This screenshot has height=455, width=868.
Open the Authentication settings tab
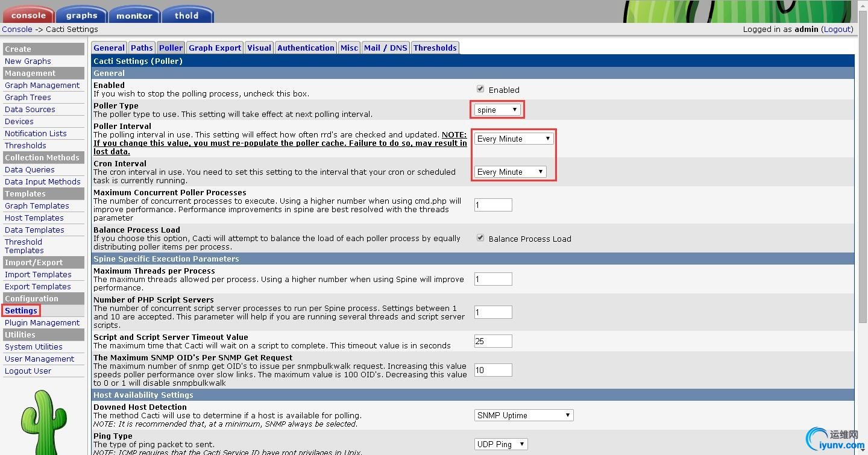click(x=306, y=48)
